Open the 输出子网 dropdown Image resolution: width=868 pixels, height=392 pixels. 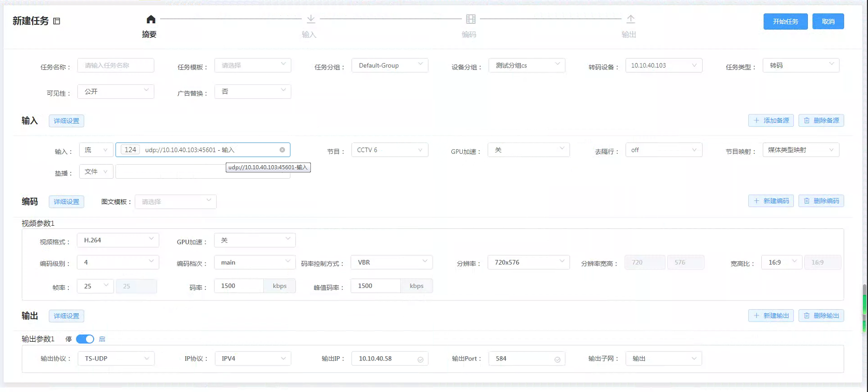tap(664, 358)
